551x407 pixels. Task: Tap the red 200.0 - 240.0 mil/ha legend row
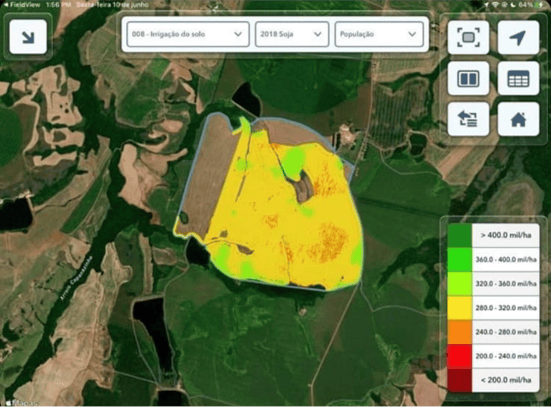(493, 356)
